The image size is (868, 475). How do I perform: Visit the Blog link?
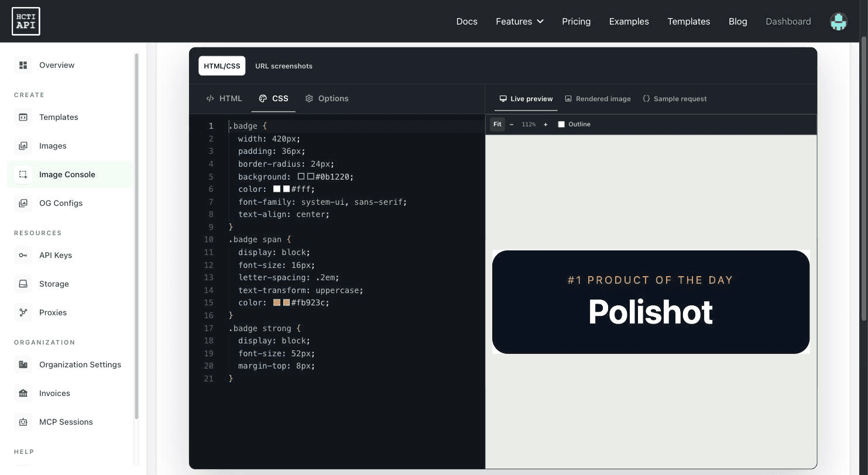point(737,22)
